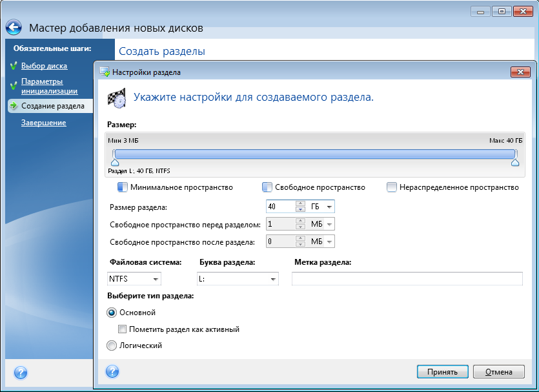
Task: Click the checkered flag partition settings icon
Action: coord(116,97)
